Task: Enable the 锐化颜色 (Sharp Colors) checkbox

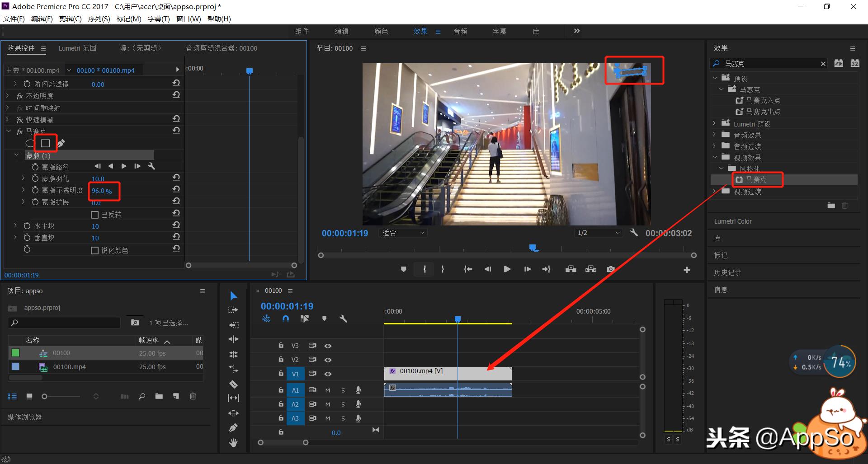Action: [x=95, y=250]
